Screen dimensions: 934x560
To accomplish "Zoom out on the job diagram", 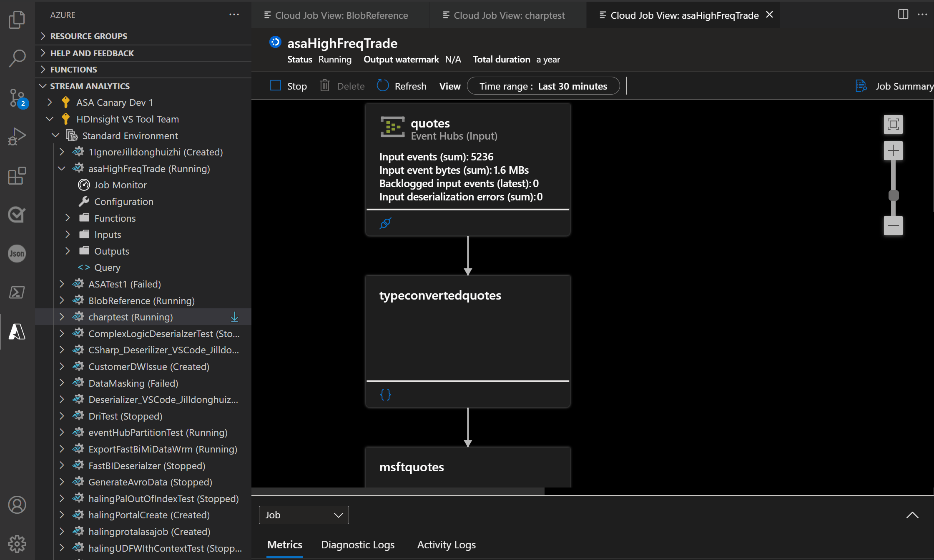I will pyautogui.click(x=893, y=225).
